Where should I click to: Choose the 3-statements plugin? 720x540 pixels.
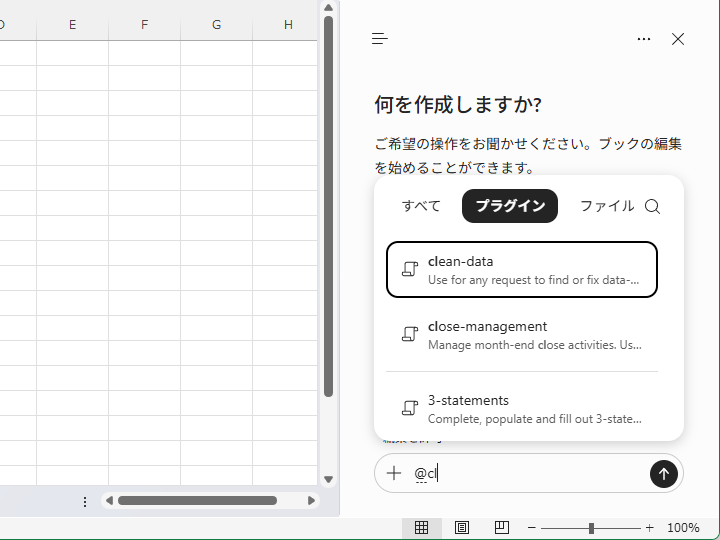tap(522, 408)
